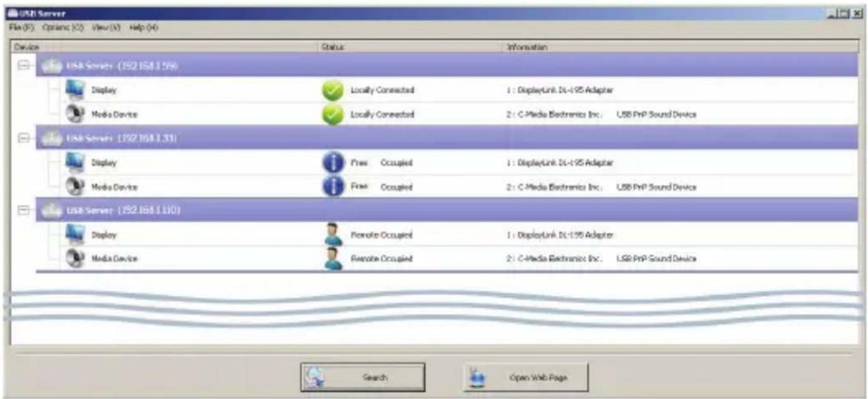868x399 pixels.
Task: Collapse the USB Server 192.168.1.33 tree node
Action: point(23,138)
